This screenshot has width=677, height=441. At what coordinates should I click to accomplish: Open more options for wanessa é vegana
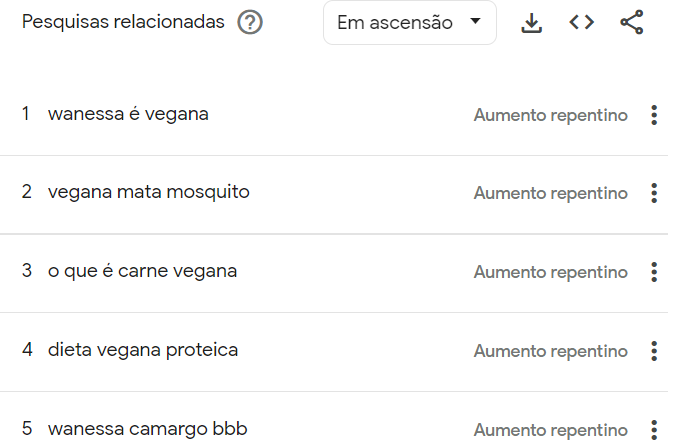click(654, 115)
